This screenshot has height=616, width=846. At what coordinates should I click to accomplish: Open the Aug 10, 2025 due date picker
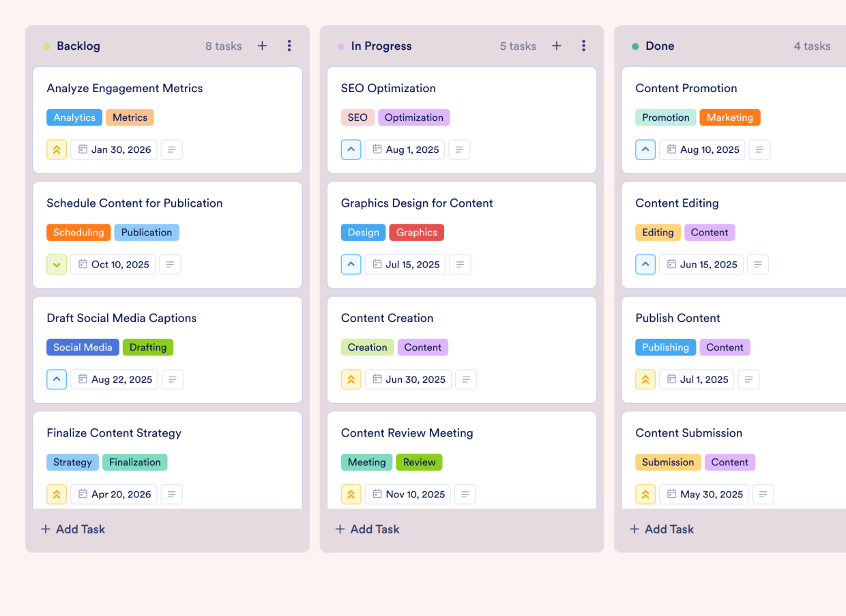click(702, 149)
